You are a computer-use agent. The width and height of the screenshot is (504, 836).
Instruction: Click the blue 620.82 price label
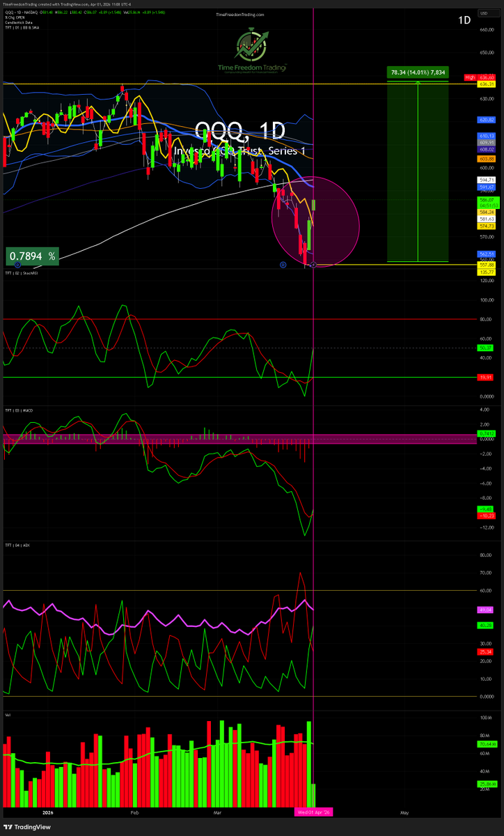[x=486, y=120]
